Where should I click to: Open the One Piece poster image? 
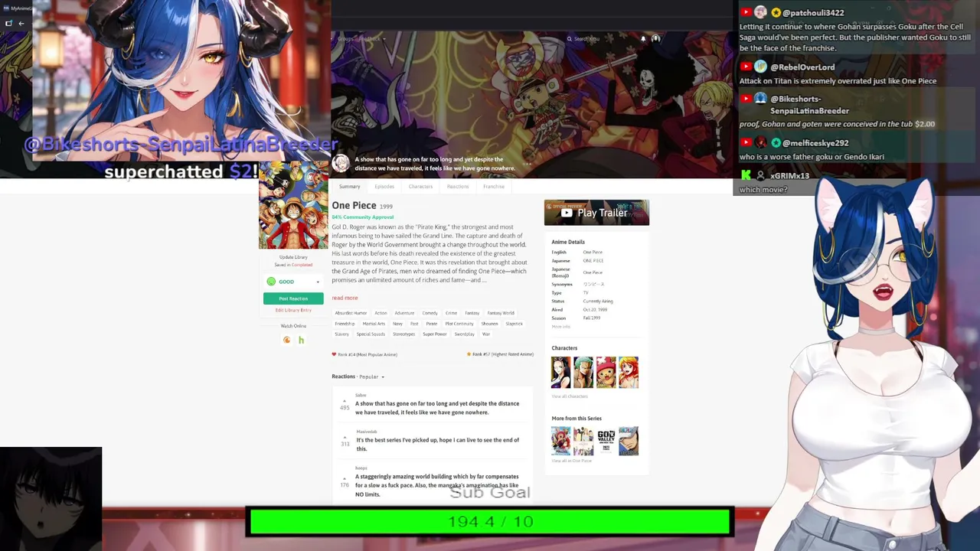click(x=293, y=207)
